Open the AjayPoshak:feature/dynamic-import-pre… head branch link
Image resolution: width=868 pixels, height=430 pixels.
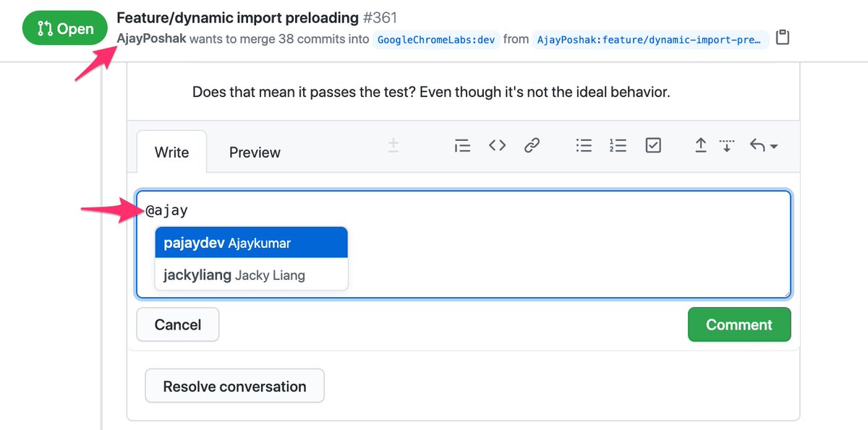(x=650, y=39)
